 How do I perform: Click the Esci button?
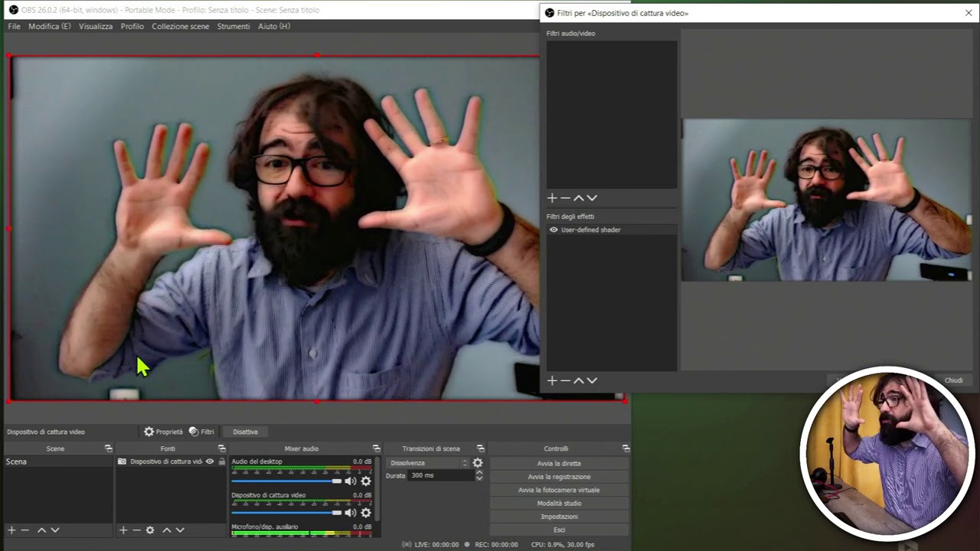pyautogui.click(x=559, y=530)
